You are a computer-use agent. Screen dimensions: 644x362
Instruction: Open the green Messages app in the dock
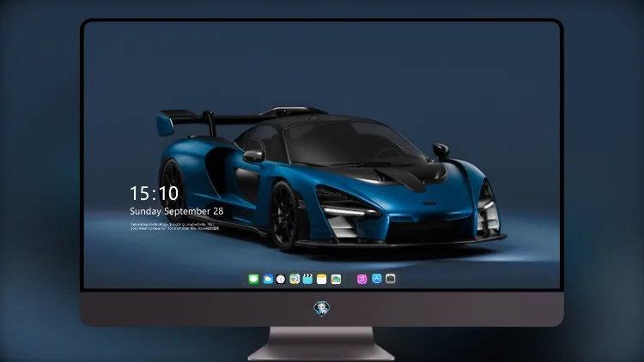[x=253, y=279]
